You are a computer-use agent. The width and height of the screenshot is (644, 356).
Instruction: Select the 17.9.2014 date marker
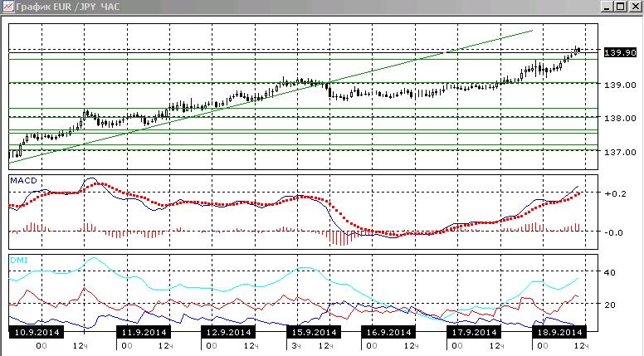click(474, 332)
